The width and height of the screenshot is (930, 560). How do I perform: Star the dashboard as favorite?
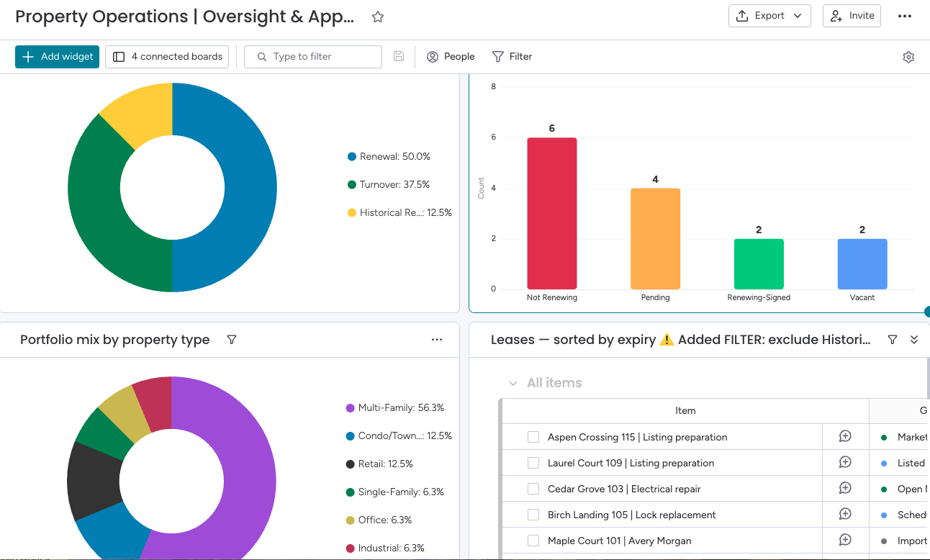[378, 17]
